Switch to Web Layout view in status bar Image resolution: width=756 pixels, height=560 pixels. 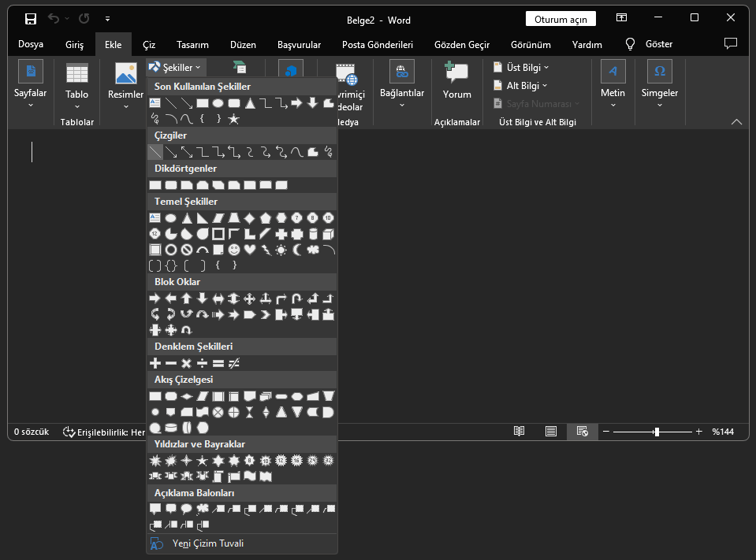583,432
